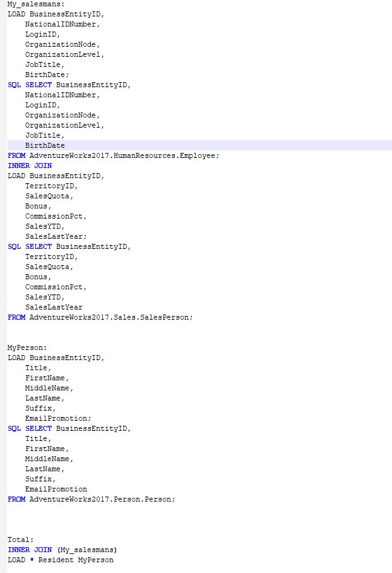Click "NationalIDNumber," in the My_salesmans LOAD list

(x=62, y=25)
